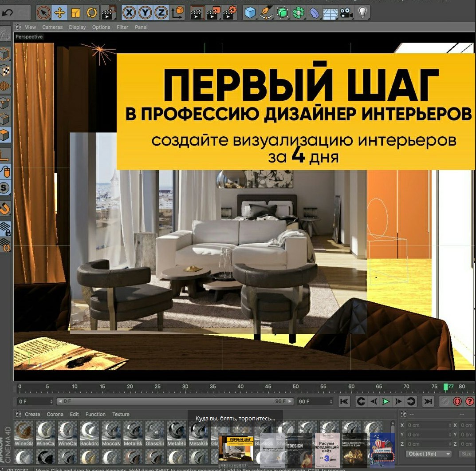The width and height of the screenshot is (476, 471).
Task: Select the Live Selection arrow tool
Action: click(x=44, y=13)
